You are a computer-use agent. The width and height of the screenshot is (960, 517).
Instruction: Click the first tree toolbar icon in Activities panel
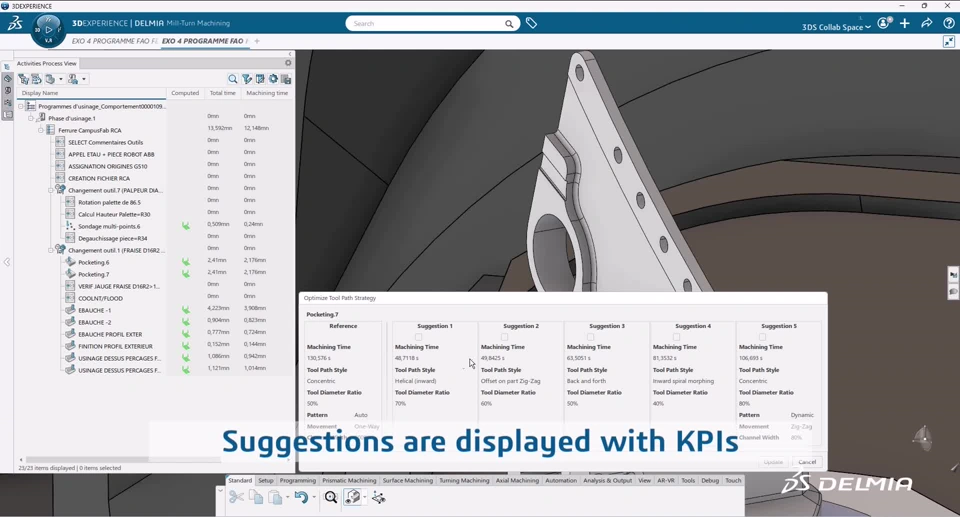point(23,79)
